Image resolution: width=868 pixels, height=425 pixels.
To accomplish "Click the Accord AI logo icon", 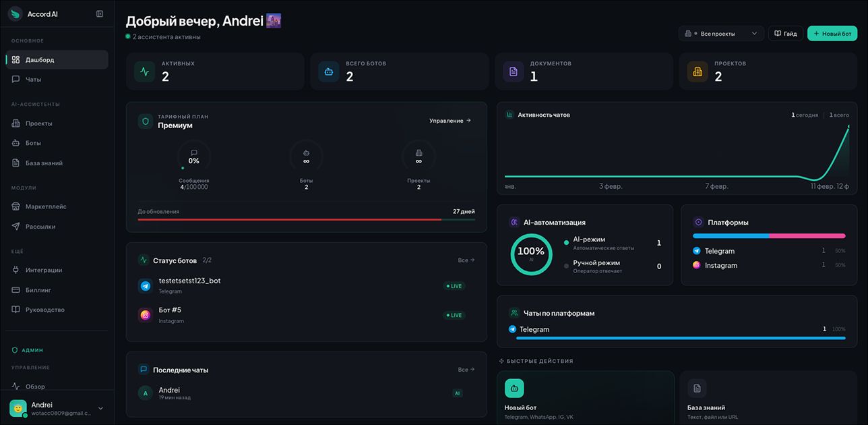I will tap(15, 13).
